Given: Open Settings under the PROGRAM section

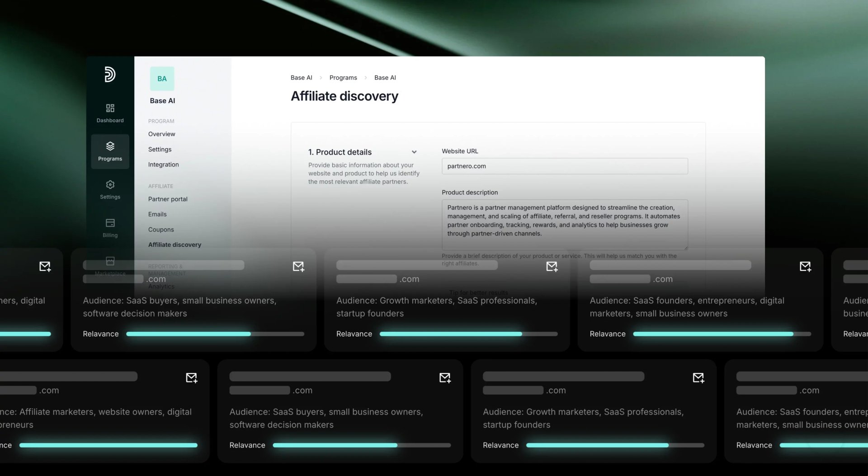Looking at the screenshot, I should 160,149.
